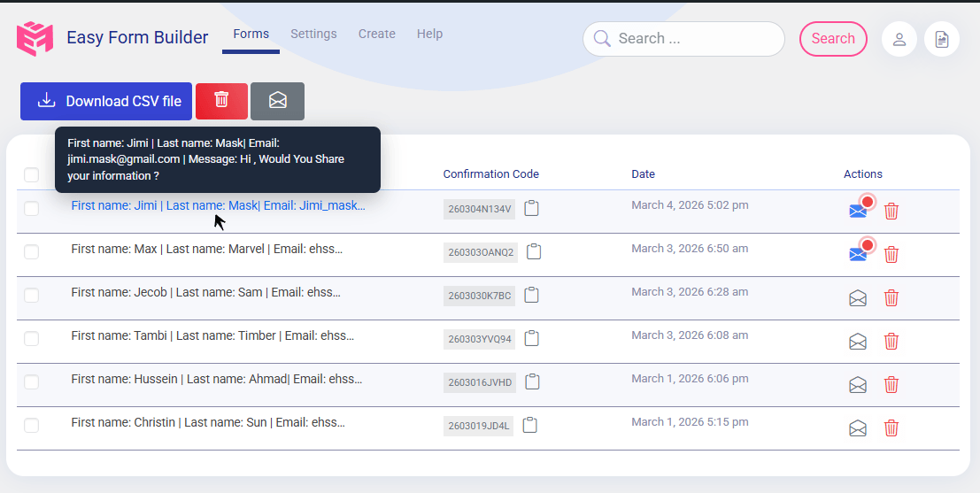Copy confirmation code 260304N134V with clipboard icon
Image resolution: width=980 pixels, height=493 pixels.
point(531,209)
